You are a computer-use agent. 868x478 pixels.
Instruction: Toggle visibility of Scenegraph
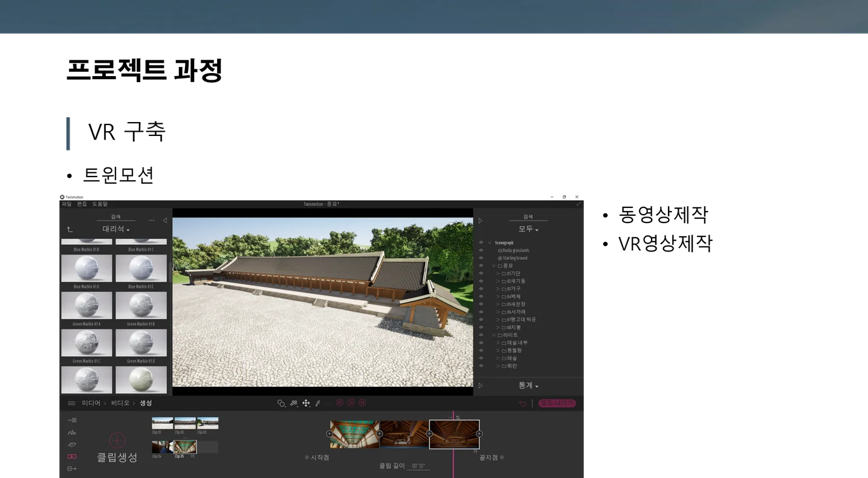tap(481, 242)
